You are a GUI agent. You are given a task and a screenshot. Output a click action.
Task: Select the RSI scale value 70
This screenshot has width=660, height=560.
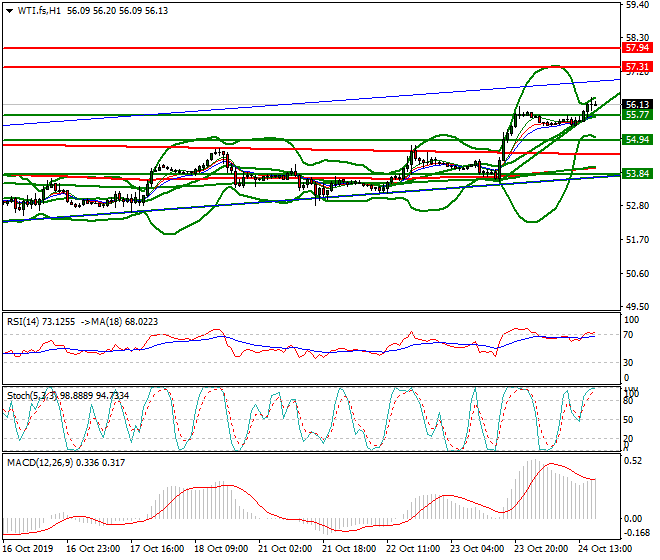(628, 335)
